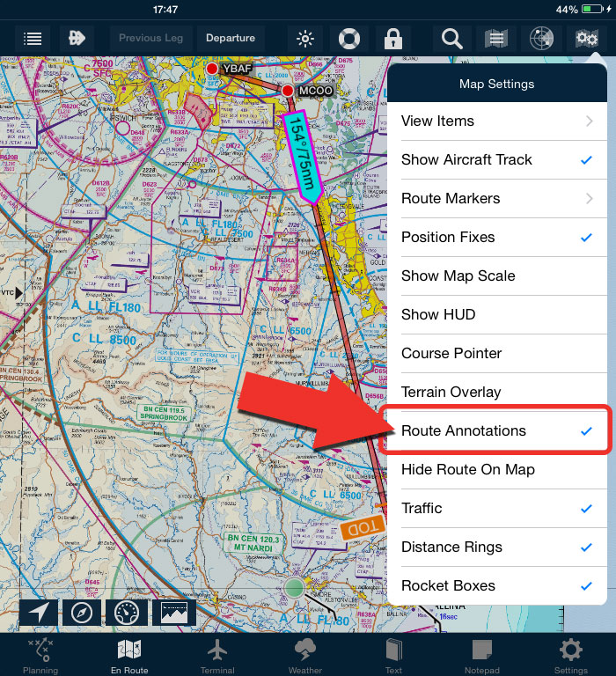The width and height of the screenshot is (616, 676).
Task: Toggle the map lock padlock icon
Action: tap(392, 39)
